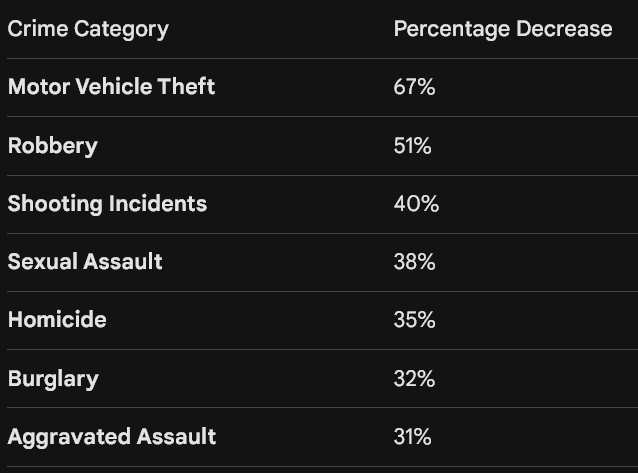
Task: Click the Crime Category column header
Action: [88, 29]
